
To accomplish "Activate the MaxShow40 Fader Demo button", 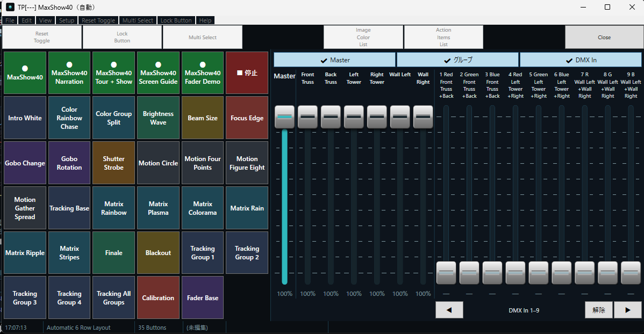I will tap(203, 73).
